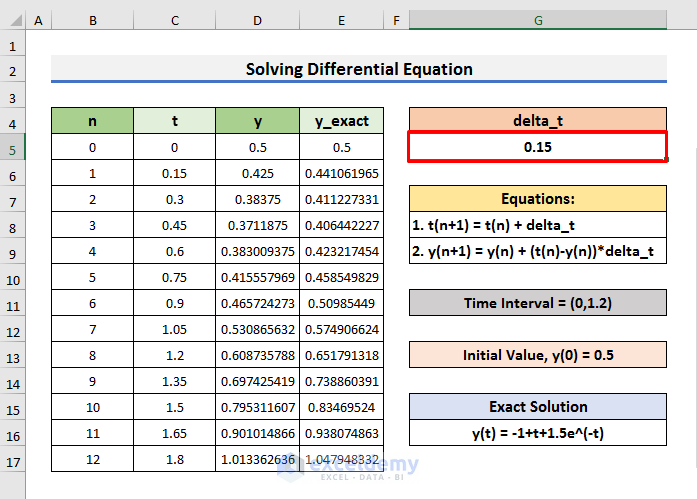Viewport: 697px width, 499px height.
Task: Select the 'delta_t' label cell
Action: click(537, 121)
